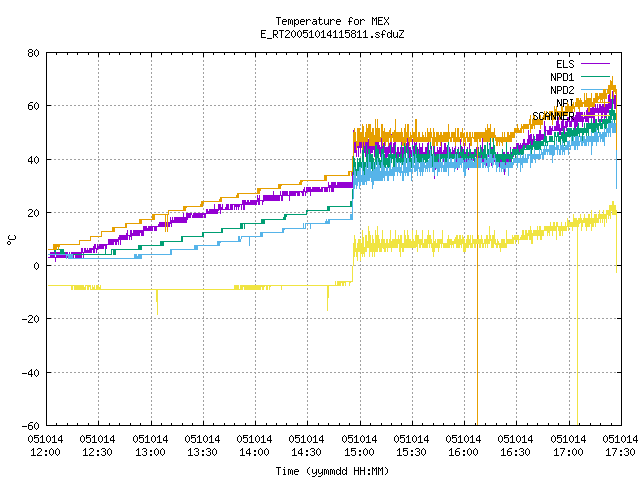Click the orange vertical dropout spike after 16:00
This screenshot has height=480, width=640.
[x=478, y=286]
